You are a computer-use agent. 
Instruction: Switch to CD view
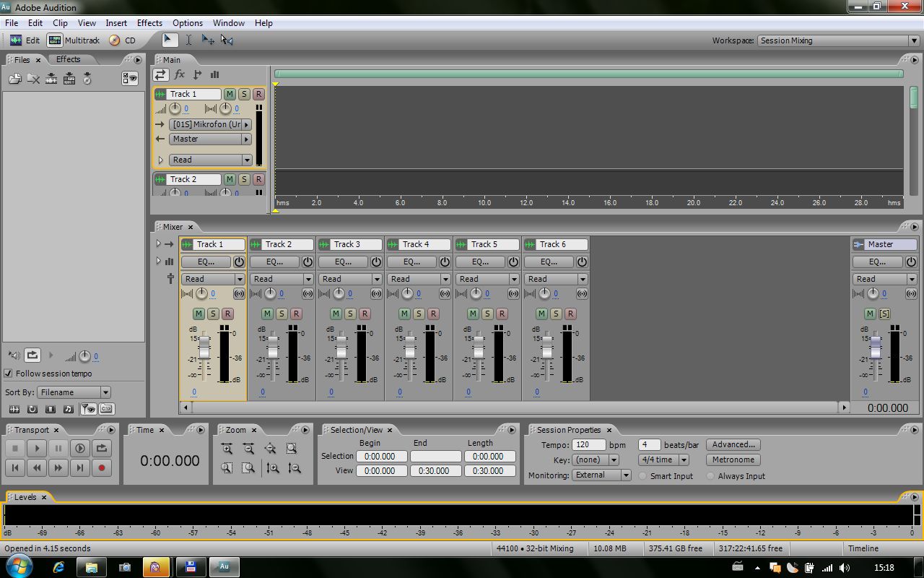[x=123, y=40]
